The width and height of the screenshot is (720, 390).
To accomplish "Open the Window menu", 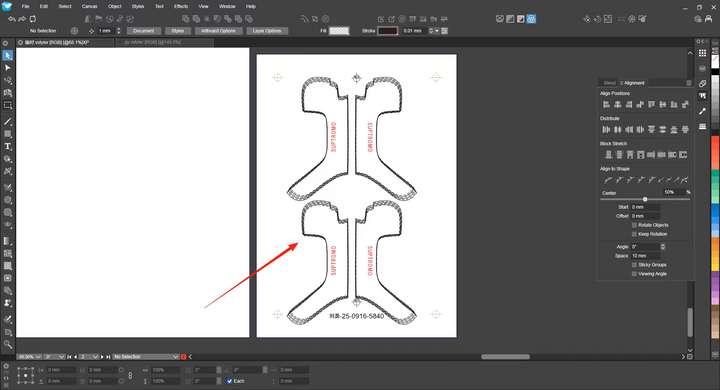I will pos(227,6).
